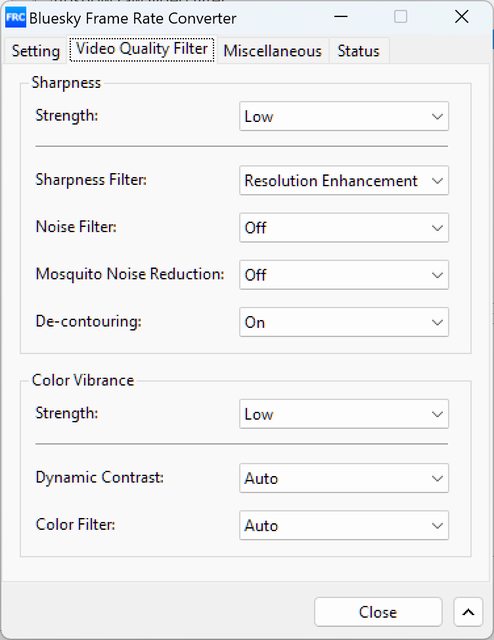Click the collapse up-arrow button beside Close

point(468,612)
